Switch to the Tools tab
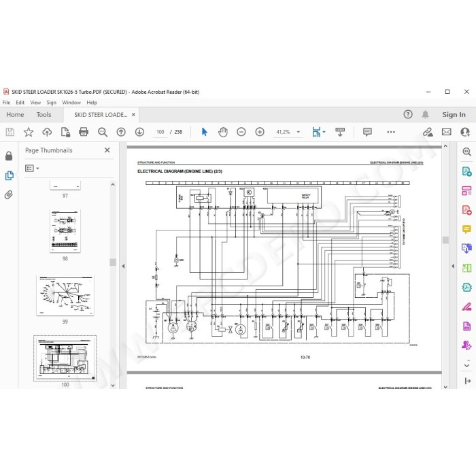 44,115
